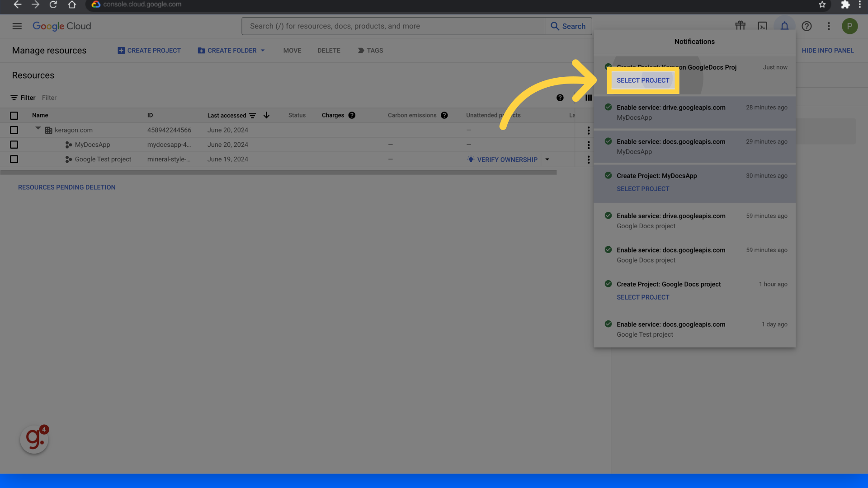The width and height of the screenshot is (868, 488).
Task: Click the browser back arrow
Action: pos(17,5)
